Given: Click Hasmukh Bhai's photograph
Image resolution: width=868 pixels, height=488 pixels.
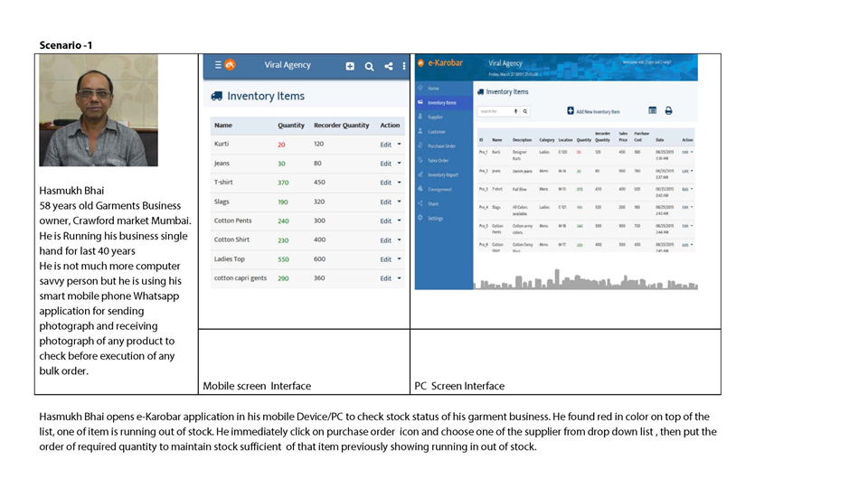Looking at the screenshot, I should pos(99,110).
